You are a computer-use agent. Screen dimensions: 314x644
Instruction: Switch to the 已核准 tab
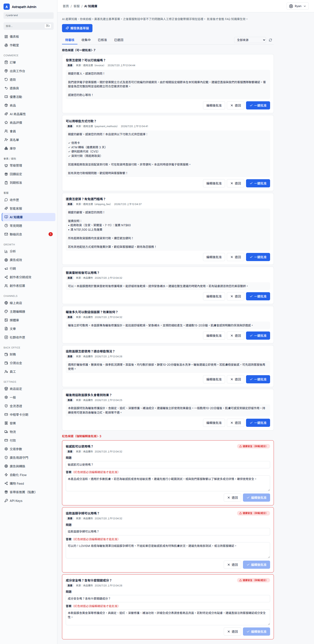point(102,40)
